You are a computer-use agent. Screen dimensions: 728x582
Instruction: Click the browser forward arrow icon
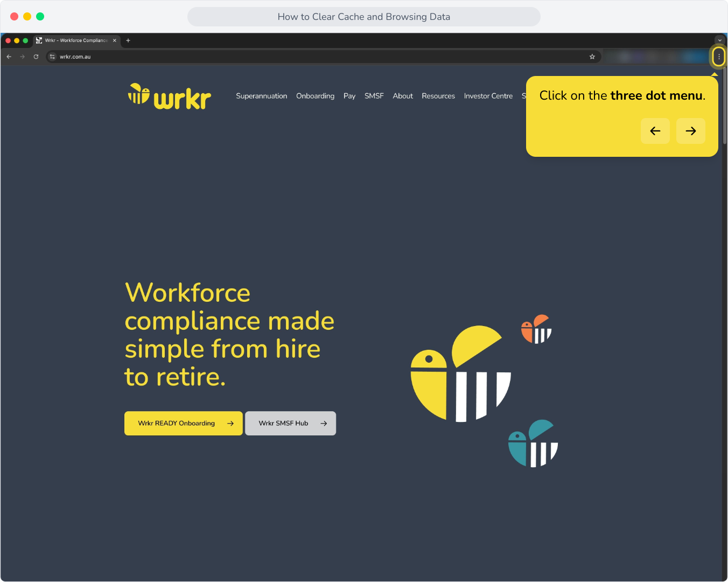coord(23,57)
